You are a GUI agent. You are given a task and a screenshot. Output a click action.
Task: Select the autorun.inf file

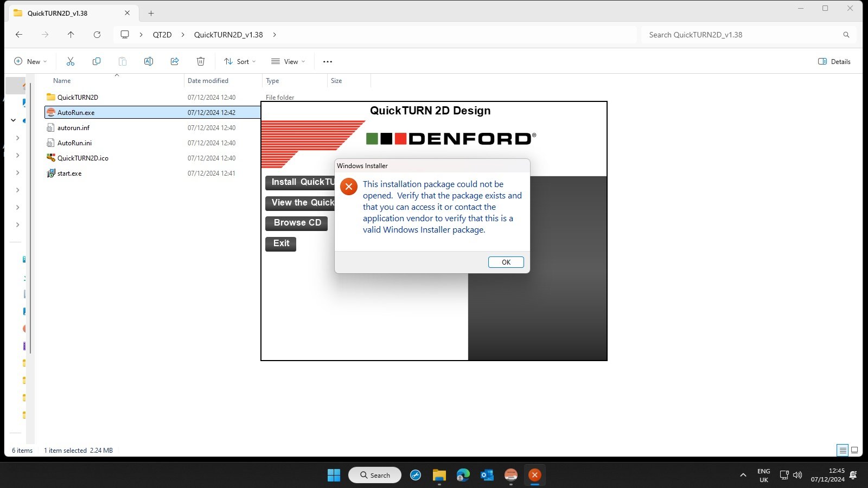pos(73,128)
